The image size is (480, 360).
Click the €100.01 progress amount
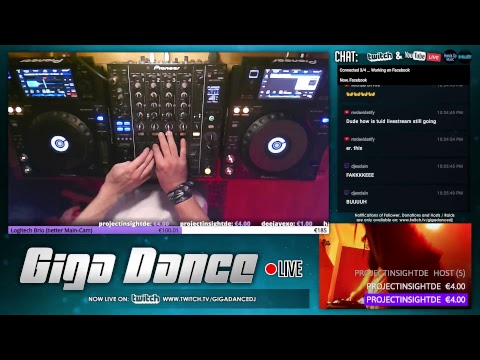169,230
